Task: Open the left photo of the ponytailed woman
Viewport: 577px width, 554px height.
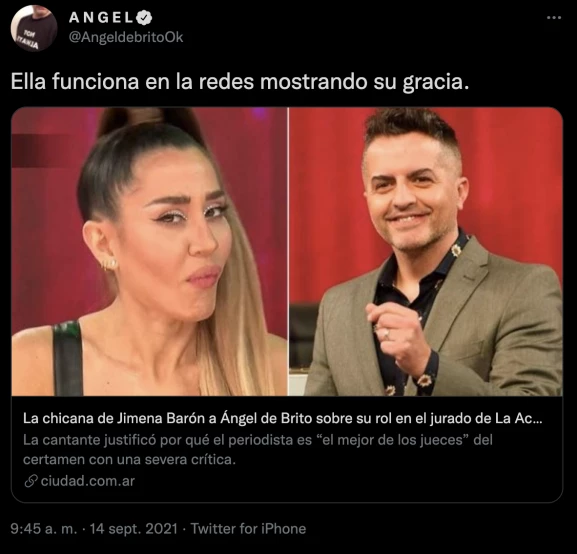Action: click(149, 251)
